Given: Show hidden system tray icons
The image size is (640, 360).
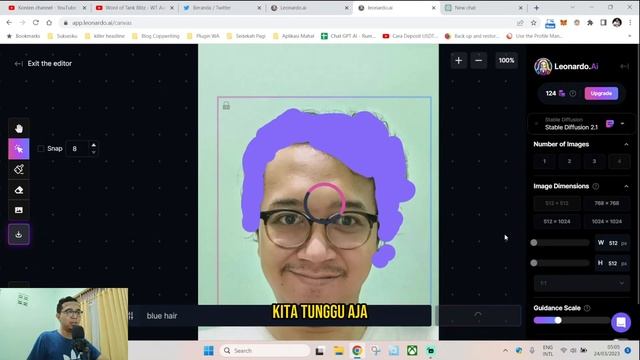Looking at the screenshot, I should point(505,351).
